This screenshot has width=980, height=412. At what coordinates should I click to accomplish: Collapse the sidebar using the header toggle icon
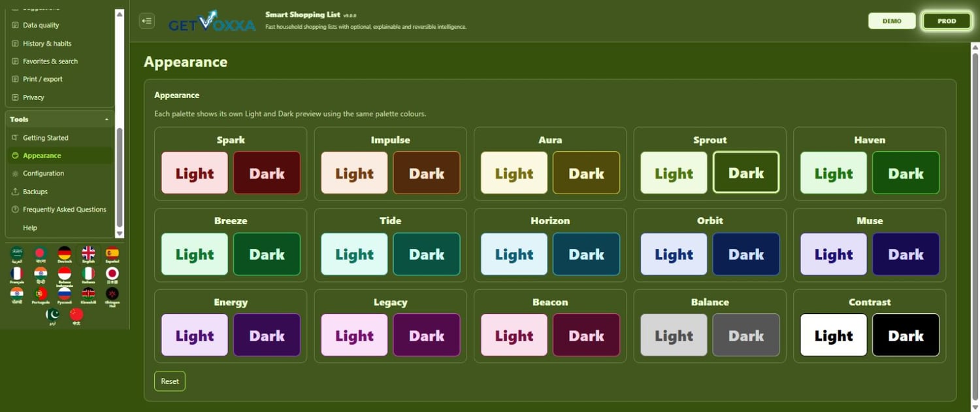(x=146, y=21)
